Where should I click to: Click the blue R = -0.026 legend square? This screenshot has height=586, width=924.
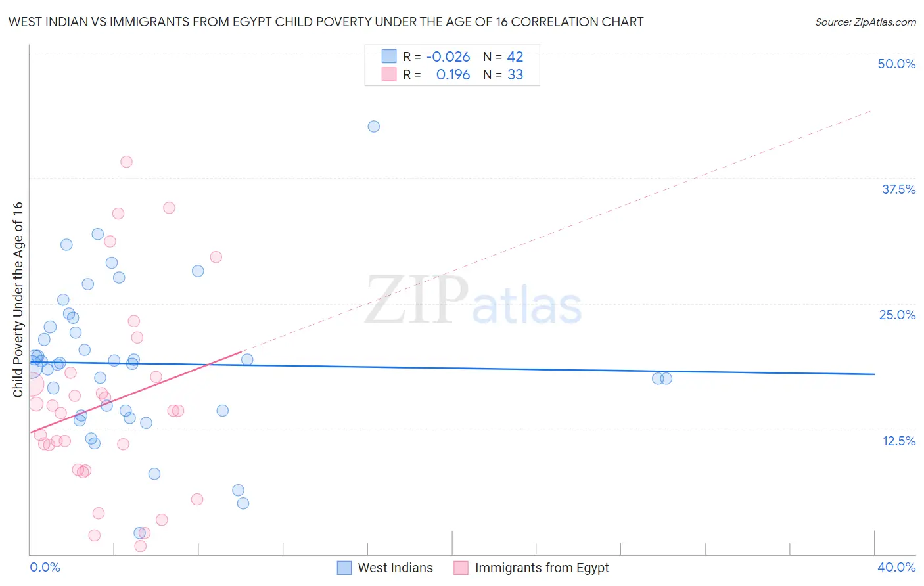coord(389,56)
